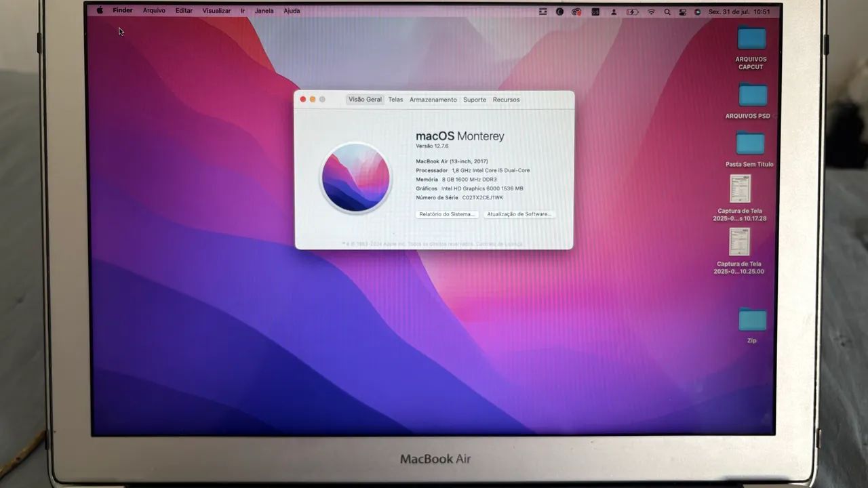Image resolution: width=868 pixels, height=488 pixels.
Task: Switch to the Telas tab
Action: pyautogui.click(x=395, y=100)
